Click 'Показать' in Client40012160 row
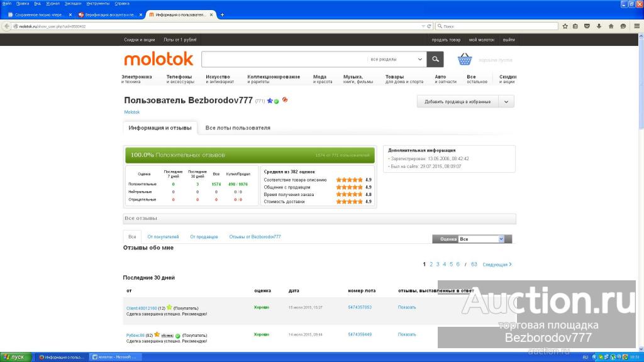This screenshot has height=362, width=644. pyautogui.click(x=407, y=307)
